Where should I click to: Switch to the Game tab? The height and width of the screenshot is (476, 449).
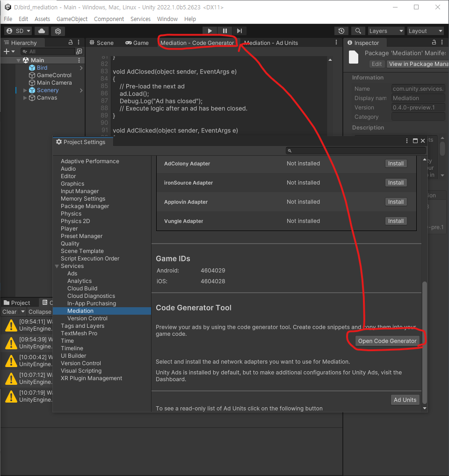tap(137, 43)
